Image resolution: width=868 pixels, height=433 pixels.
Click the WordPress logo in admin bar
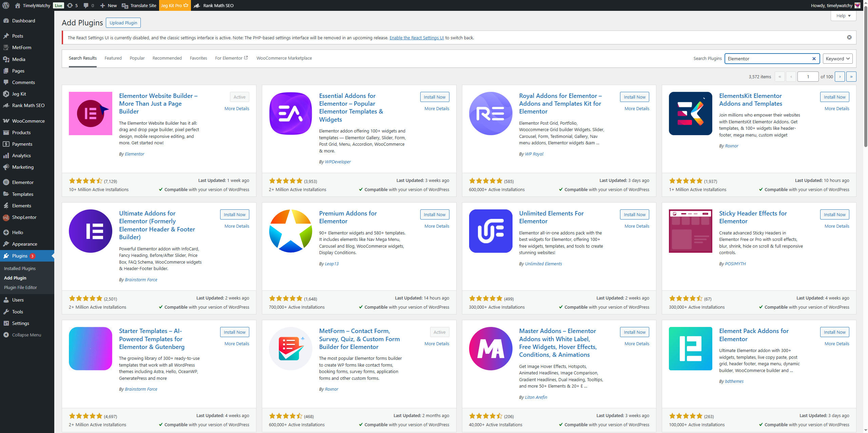pyautogui.click(x=6, y=5)
